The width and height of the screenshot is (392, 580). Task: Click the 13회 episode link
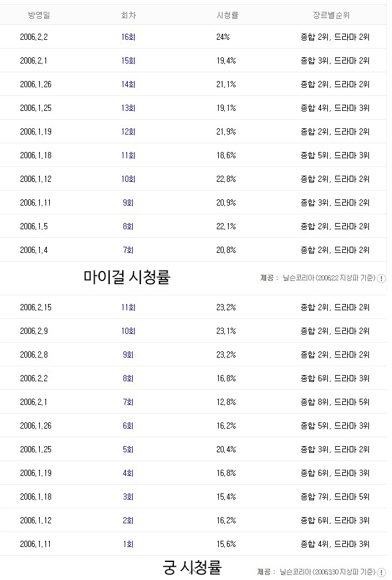pyautogui.click(x=128, y=108)
